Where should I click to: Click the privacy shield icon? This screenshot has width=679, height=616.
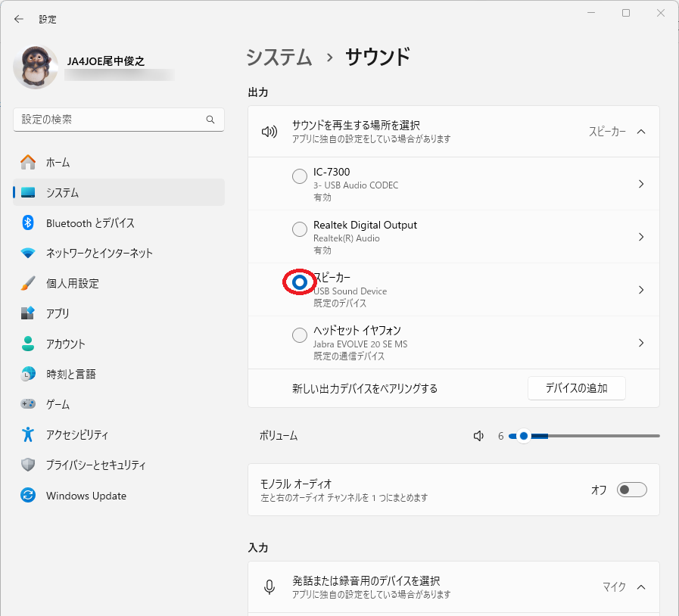pyautogui.click(x=28, y=465)
